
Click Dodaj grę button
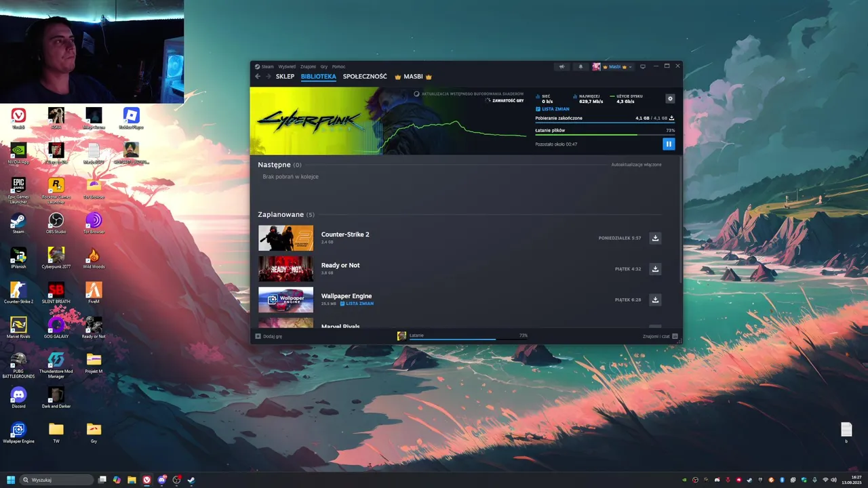(x=269, y=336)
